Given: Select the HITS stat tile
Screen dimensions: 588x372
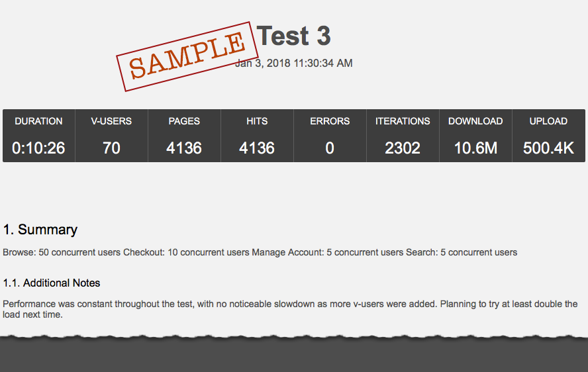Looking at the screenshot, I should tap(257, 136).
